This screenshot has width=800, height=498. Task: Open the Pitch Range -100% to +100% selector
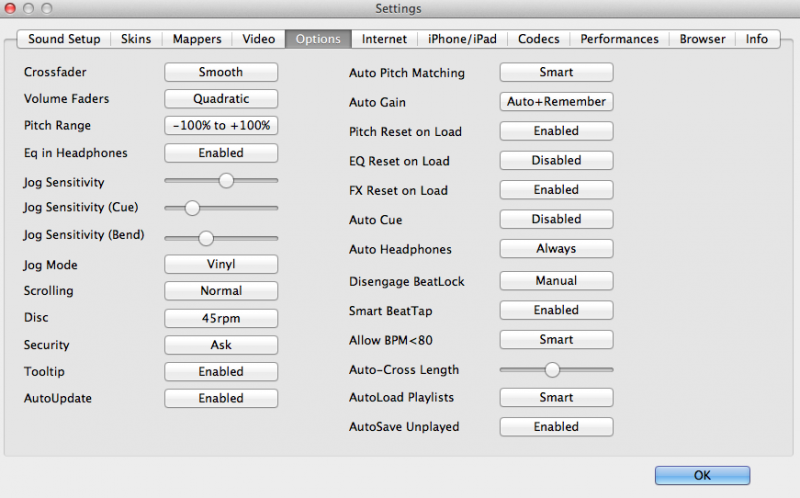coord(221,125)
